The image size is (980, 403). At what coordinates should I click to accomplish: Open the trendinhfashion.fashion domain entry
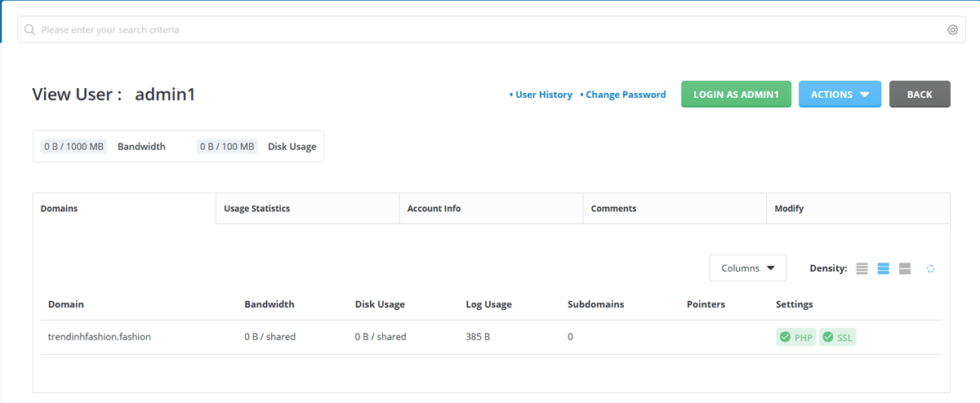(x=100, y=337)
